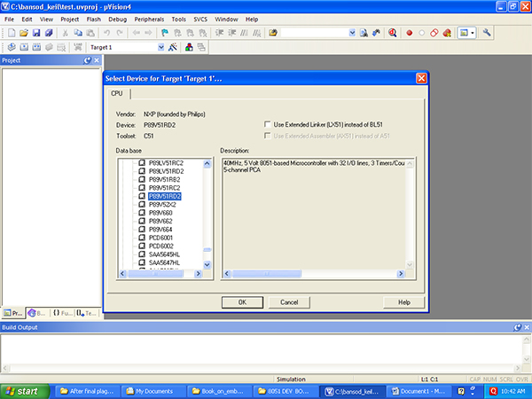Toggle the bookmark flag icon
This screenshot has width=532, height=399.
tap(165, 33)
